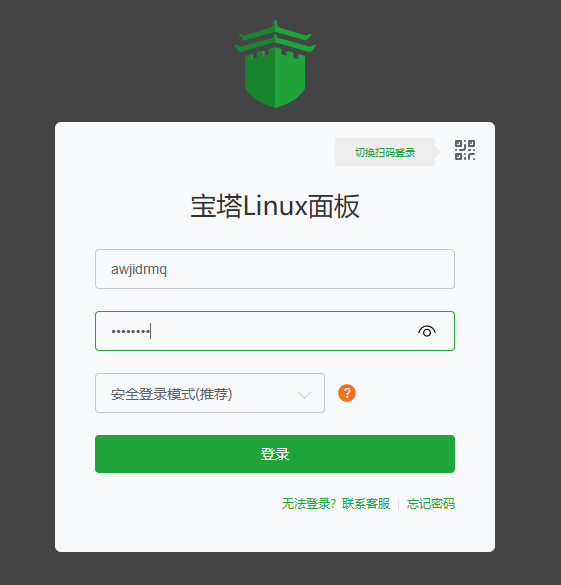Open the 忘记密码 link

[431, 504]
